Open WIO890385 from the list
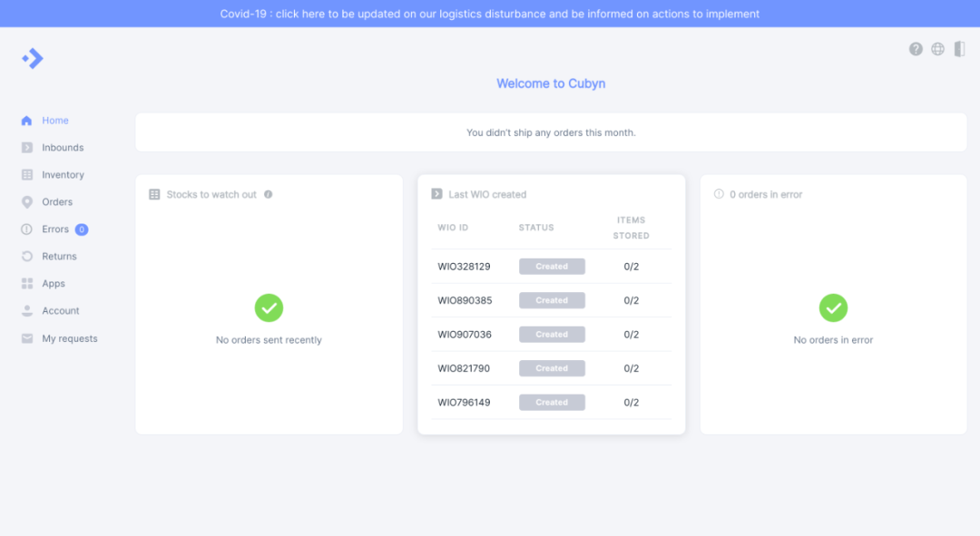Viewport: 980px width, 536px height. 465,300
